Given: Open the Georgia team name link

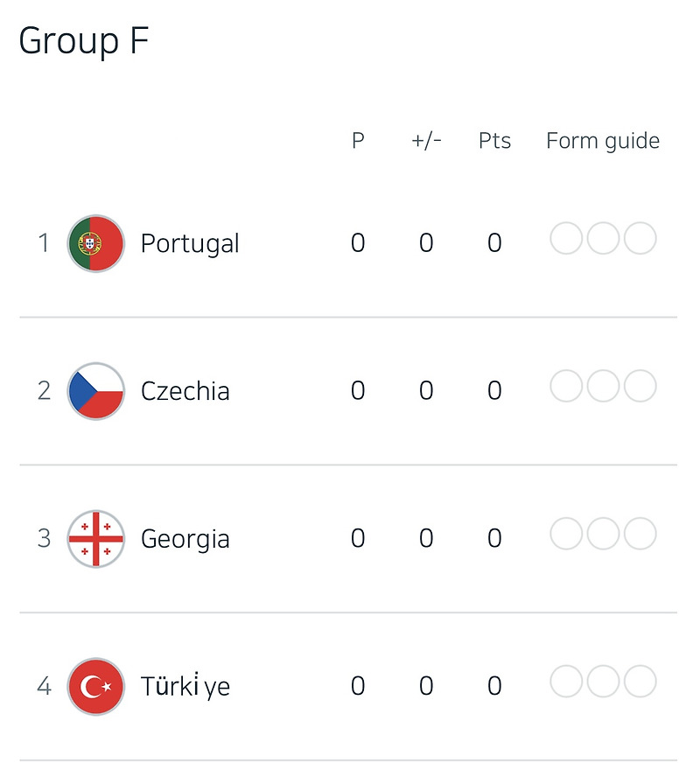Looking at the screenshot, I should [x=185, y=539].
